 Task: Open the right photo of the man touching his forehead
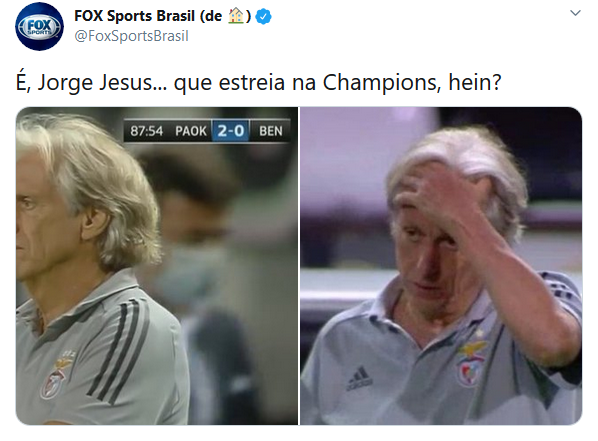[x=441, y=266]
